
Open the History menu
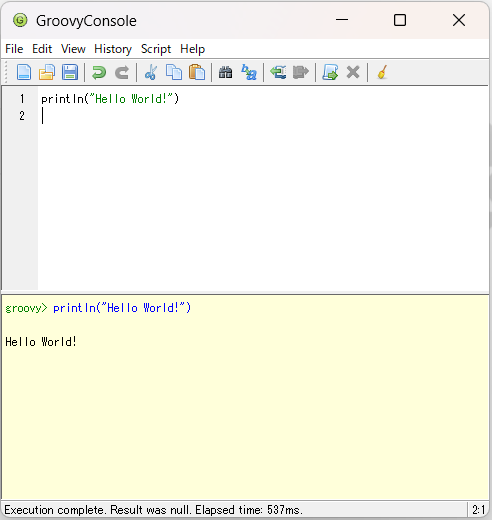pyautogui.click(x=113, y=49)
